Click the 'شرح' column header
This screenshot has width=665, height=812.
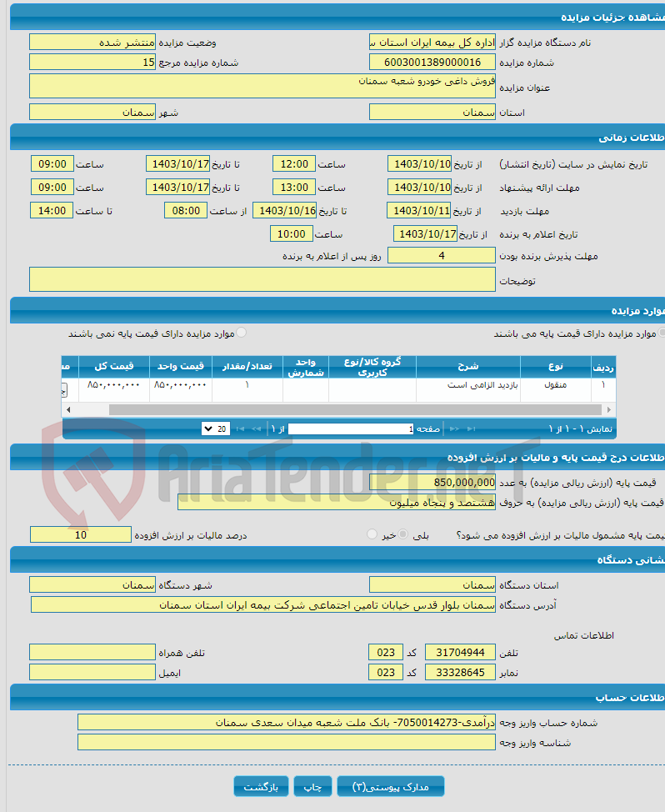pyautogui.click(x=468, y=367)
